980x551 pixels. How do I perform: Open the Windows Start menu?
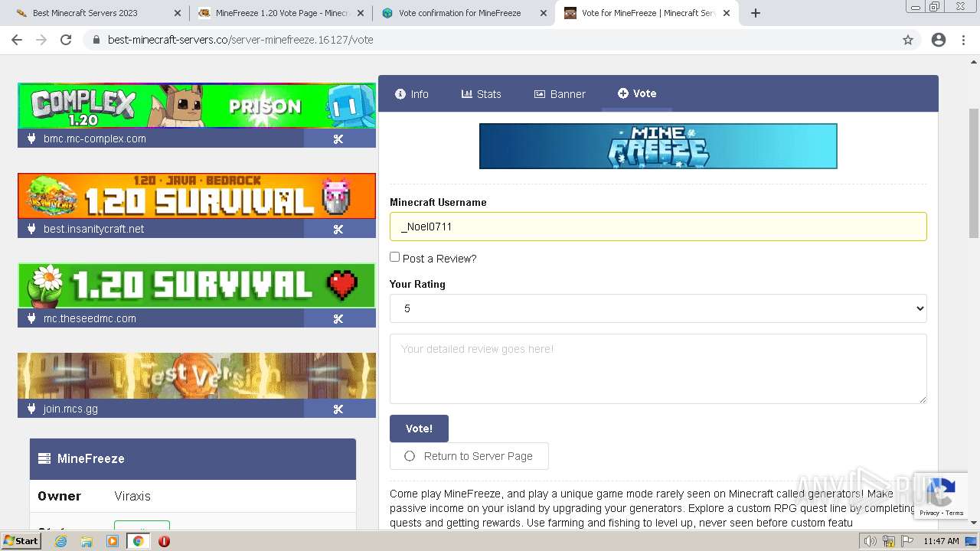point(21,541)
